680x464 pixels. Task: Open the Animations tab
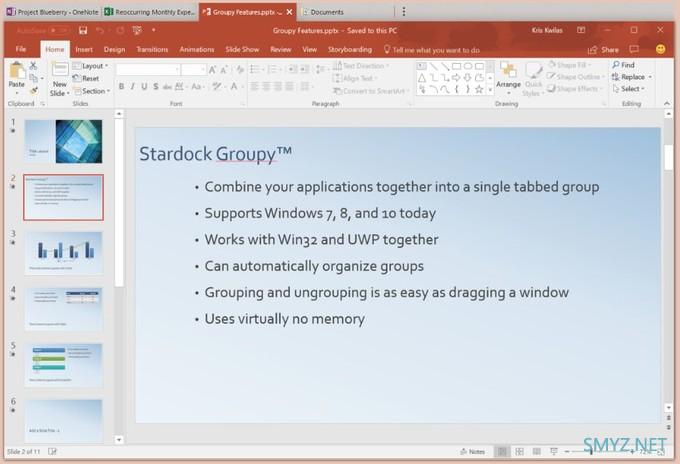pyautogui.click(x=197, y=49)
